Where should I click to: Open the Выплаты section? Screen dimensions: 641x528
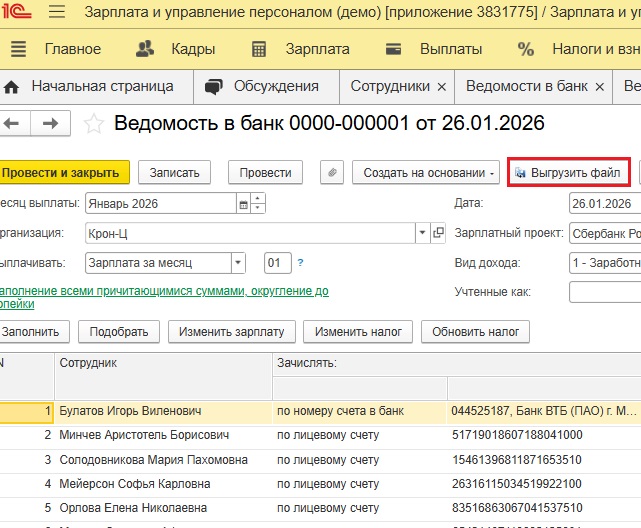point(451,49)
